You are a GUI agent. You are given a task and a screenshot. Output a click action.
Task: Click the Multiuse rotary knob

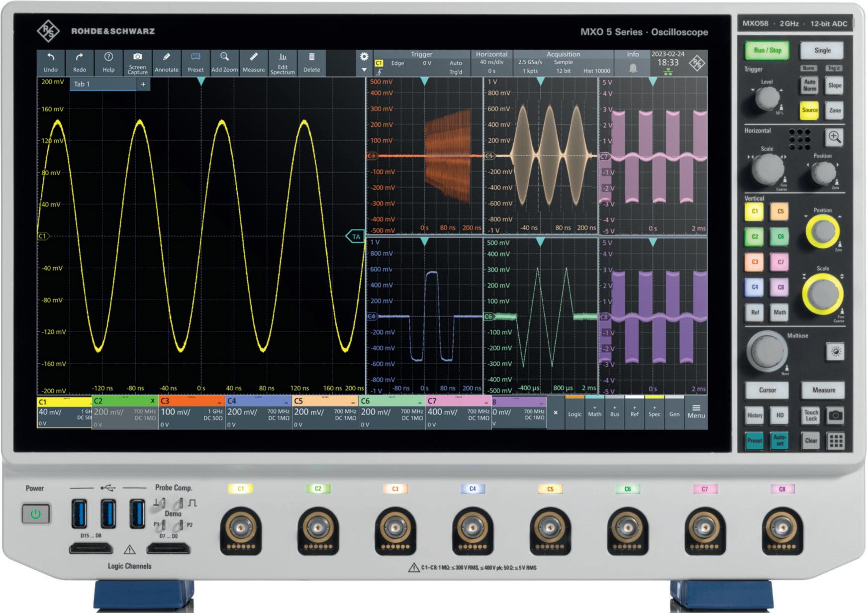(x=767, y=351)
